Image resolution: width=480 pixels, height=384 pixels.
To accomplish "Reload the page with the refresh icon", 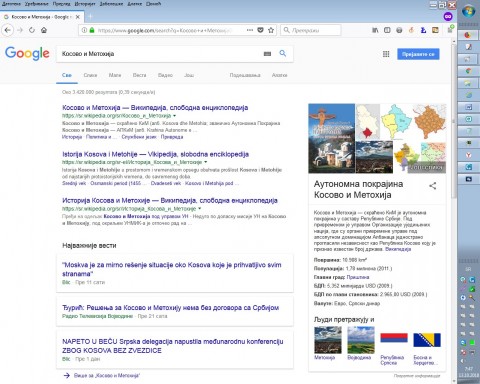I will tap(32, 30).
